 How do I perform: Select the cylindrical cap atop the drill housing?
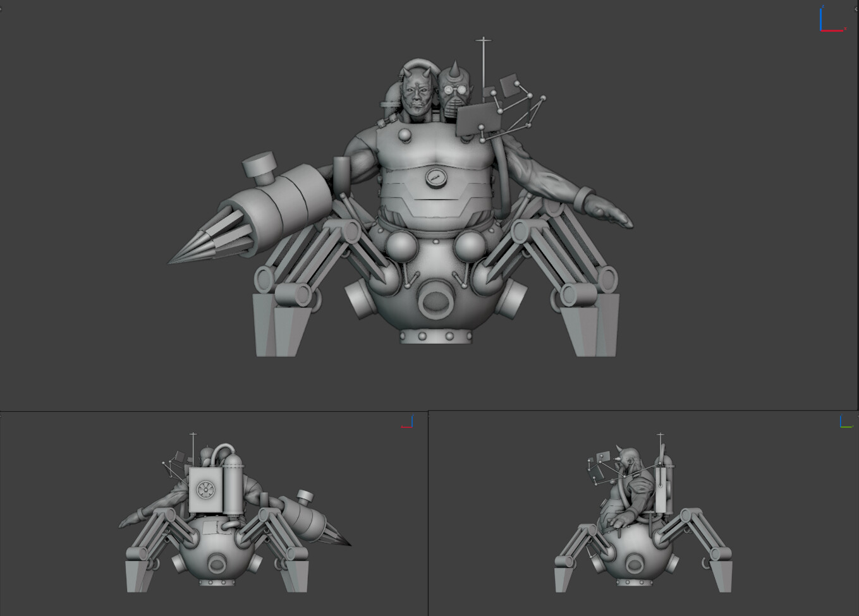pos(258,166)
